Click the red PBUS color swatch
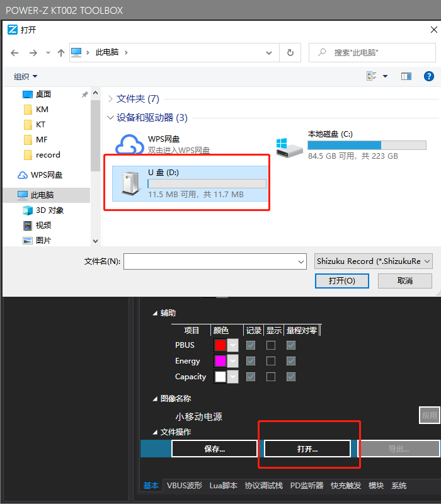 coord(220,345)
